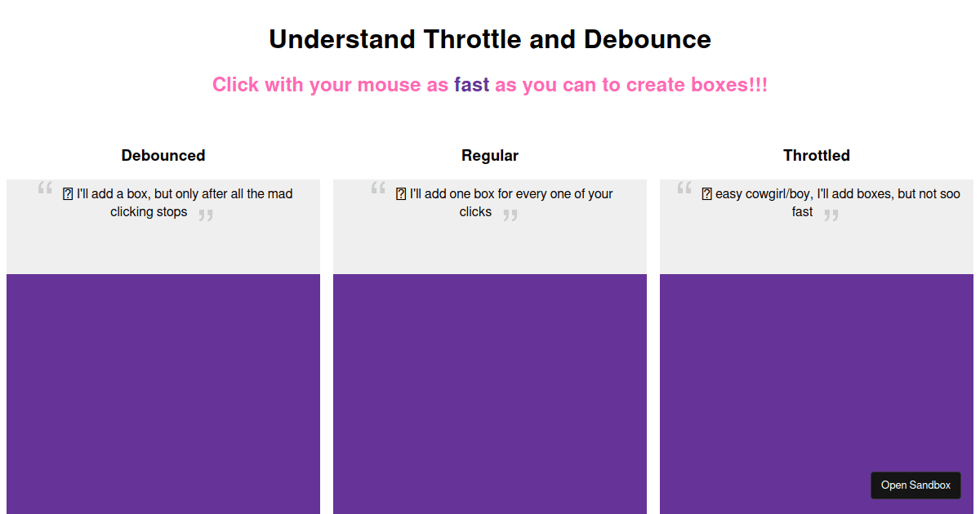Select the Throttled column header

point(816,155)
